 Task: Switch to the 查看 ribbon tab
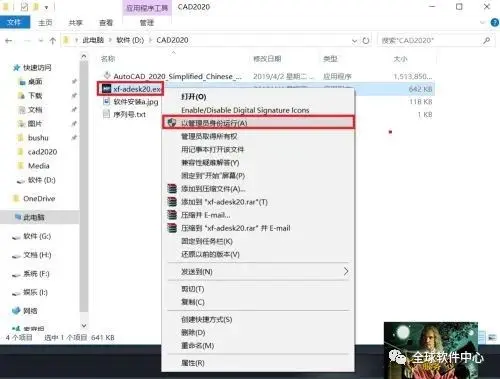tap(106, 22)
